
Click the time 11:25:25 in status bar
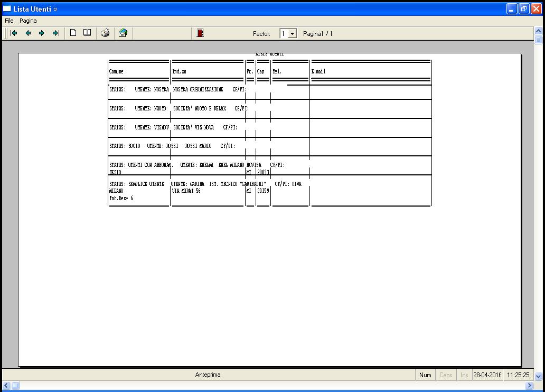click(518, 375)
